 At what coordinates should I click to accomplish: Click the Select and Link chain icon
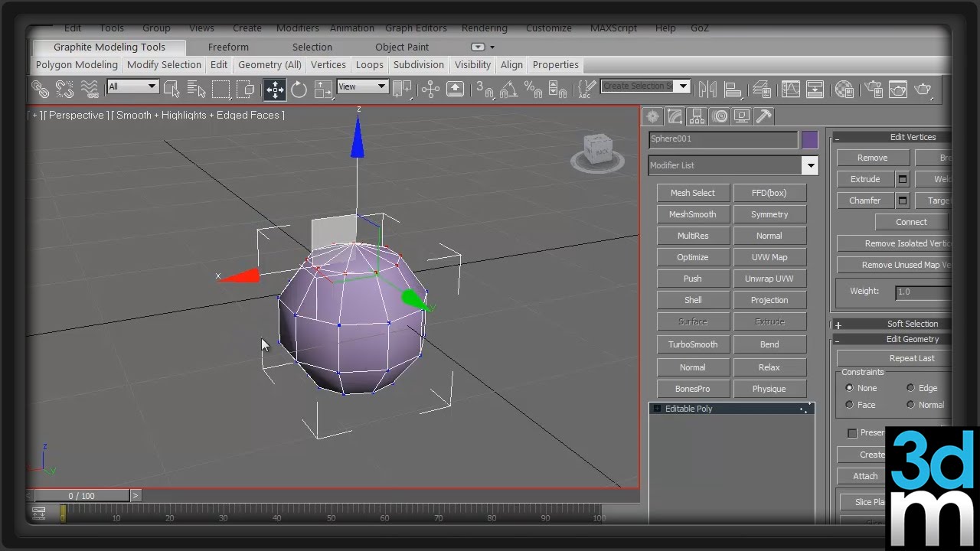pyautogui.click(x=41, y=90)
